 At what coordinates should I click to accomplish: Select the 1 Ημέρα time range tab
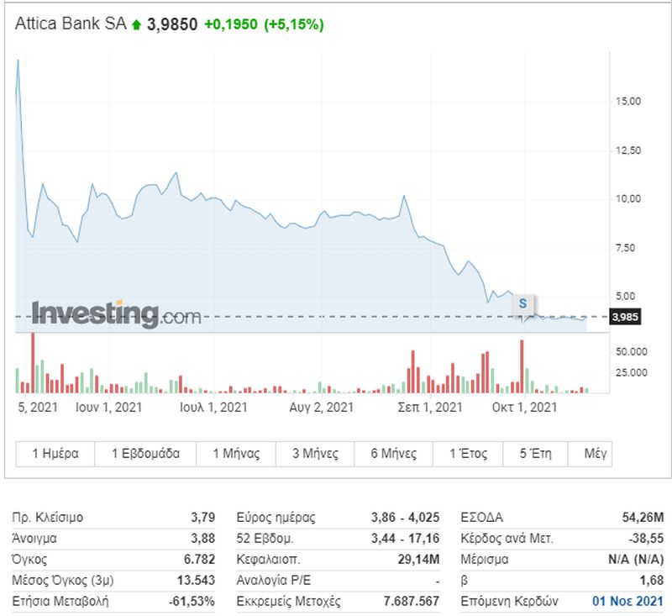coord(55,453)
